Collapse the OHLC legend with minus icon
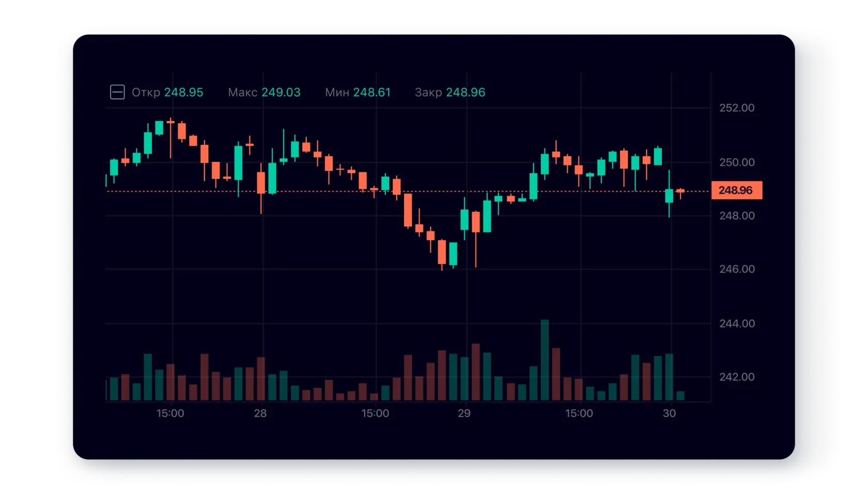The height and width of the screenshot is (494, 868). coord(117,92)
